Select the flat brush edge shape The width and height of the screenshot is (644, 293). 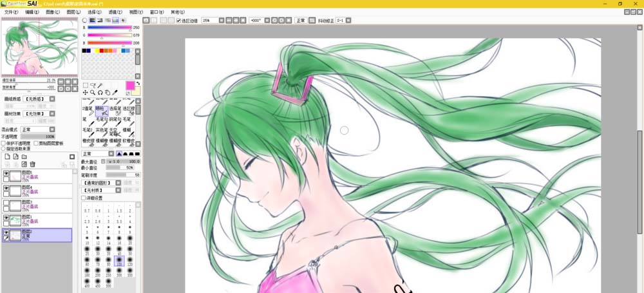pos(138,154)
